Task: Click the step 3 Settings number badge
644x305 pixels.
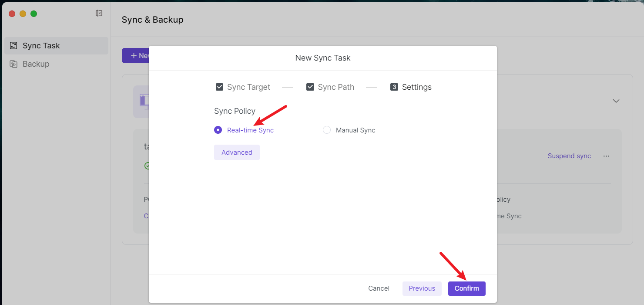Action: pos(394,87)
